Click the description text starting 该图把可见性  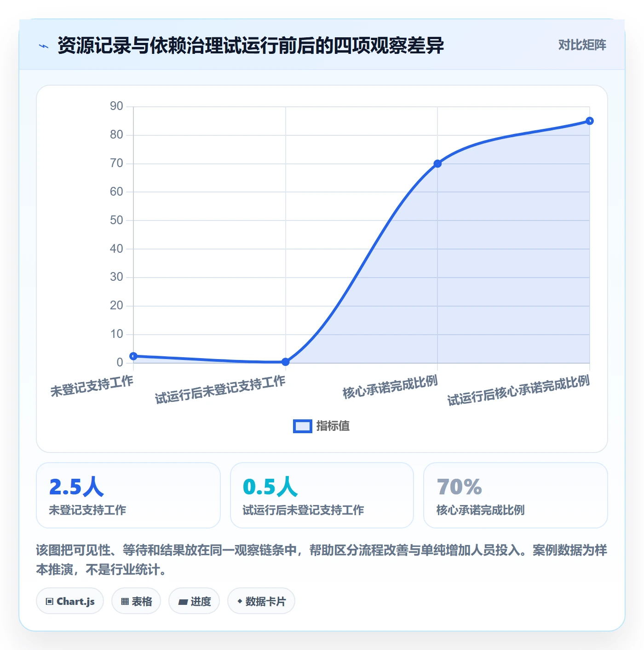322,560
